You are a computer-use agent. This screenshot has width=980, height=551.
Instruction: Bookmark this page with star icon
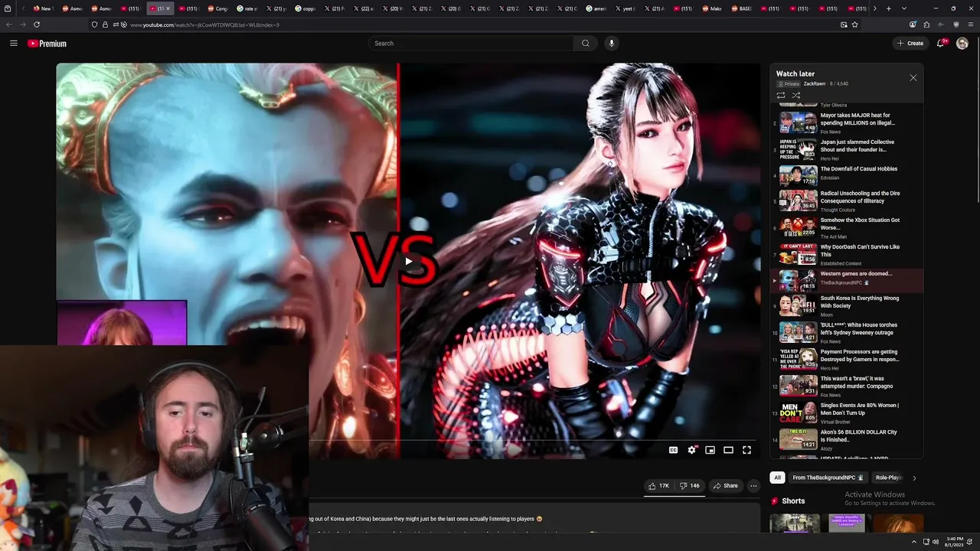pyautogui.click(x=855, y=24)
